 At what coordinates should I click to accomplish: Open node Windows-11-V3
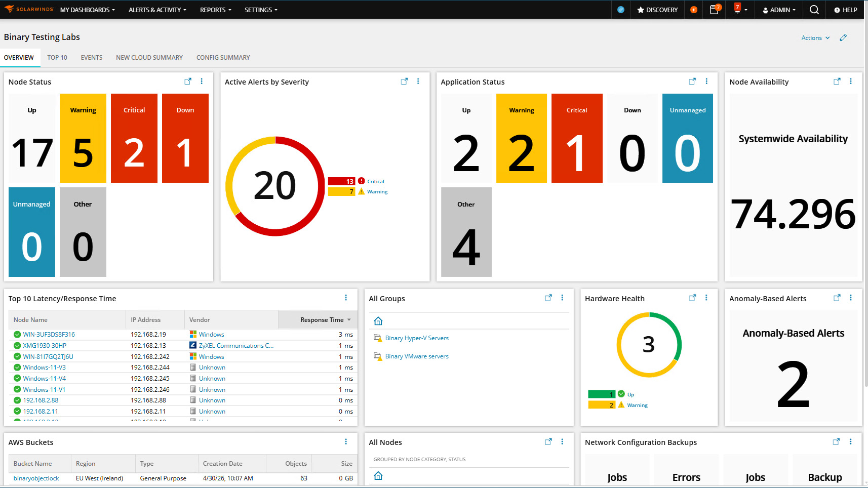pyautogui.click(x=44, y=368)
